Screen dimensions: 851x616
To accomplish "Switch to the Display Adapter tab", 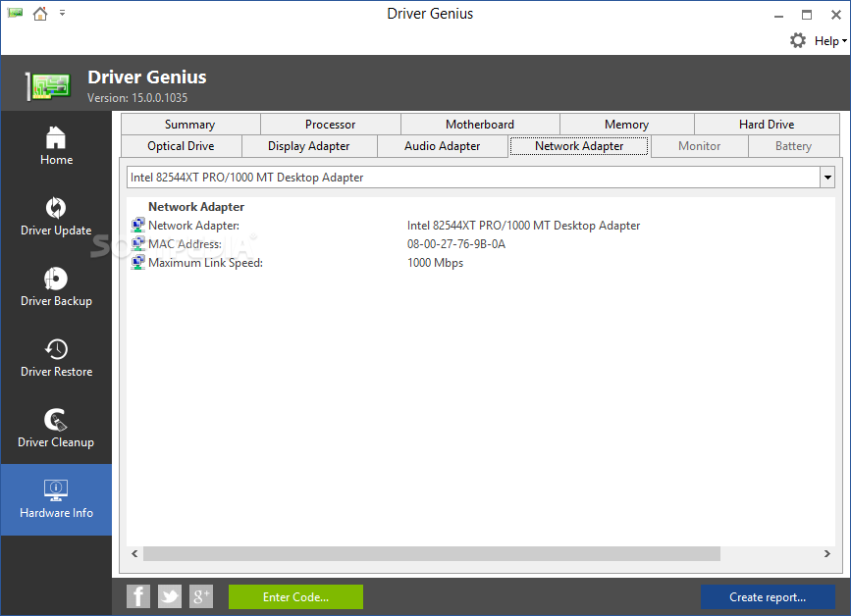I will click(309, 146).
